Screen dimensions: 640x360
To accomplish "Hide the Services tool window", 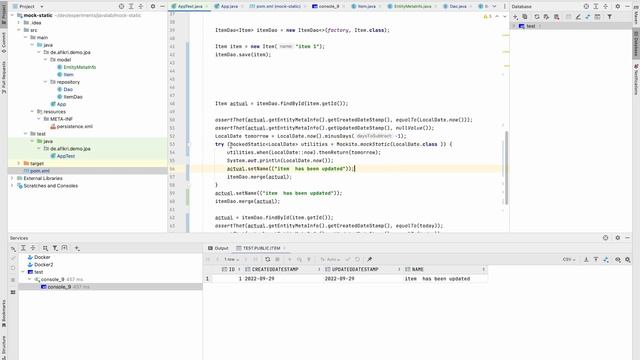I will point(627,238).
